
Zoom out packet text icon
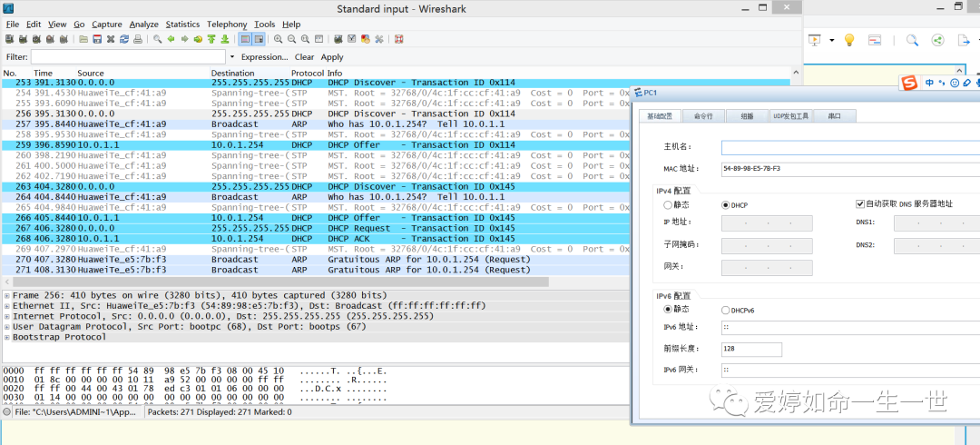click(292, 39)
